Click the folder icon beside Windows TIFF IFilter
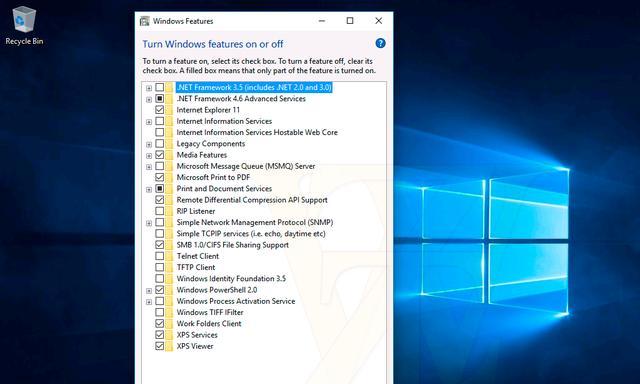Viewport: 640px width, 384px height. [x=169, y=313]
